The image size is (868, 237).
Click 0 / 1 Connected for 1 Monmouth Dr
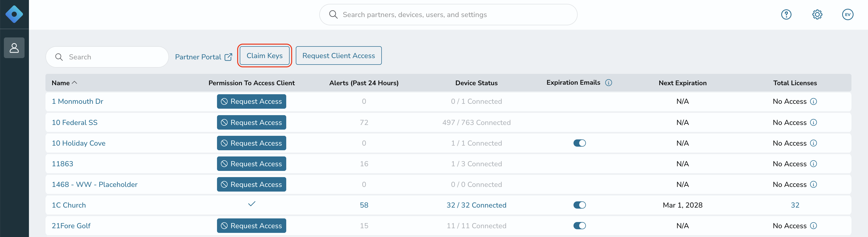pos(476,101)
